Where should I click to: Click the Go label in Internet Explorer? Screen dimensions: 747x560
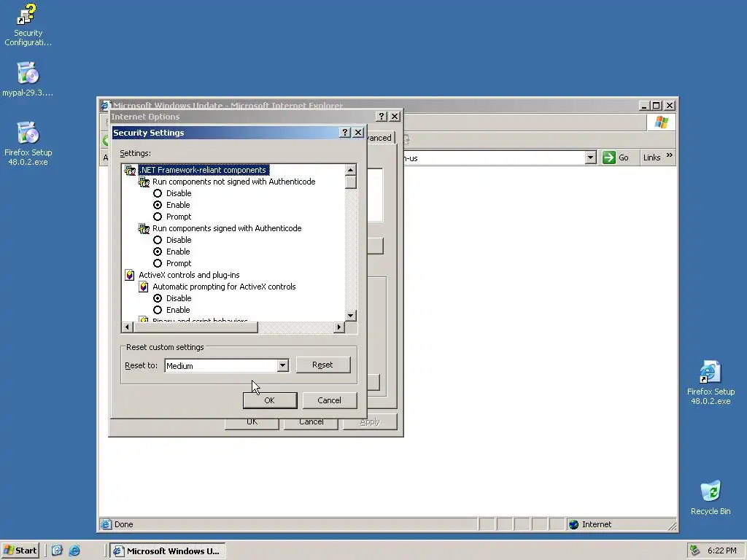tap(624, 157)
